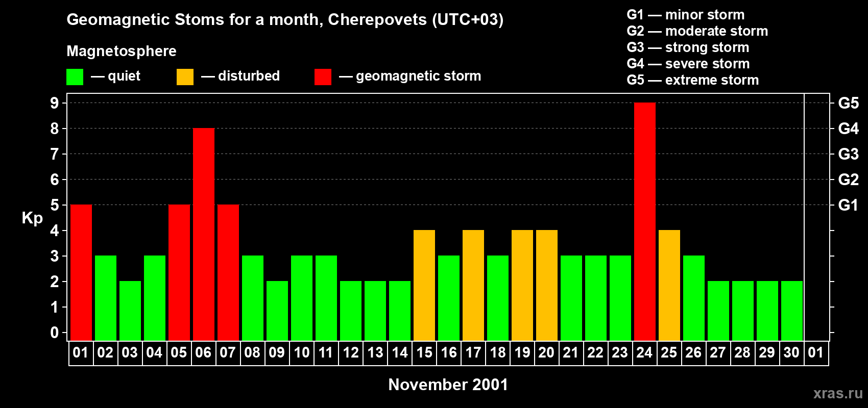This screenshot has height=408, width=868.
Task: Click the 'Magnetosphere' heading
Action: [x=122, y=51]
